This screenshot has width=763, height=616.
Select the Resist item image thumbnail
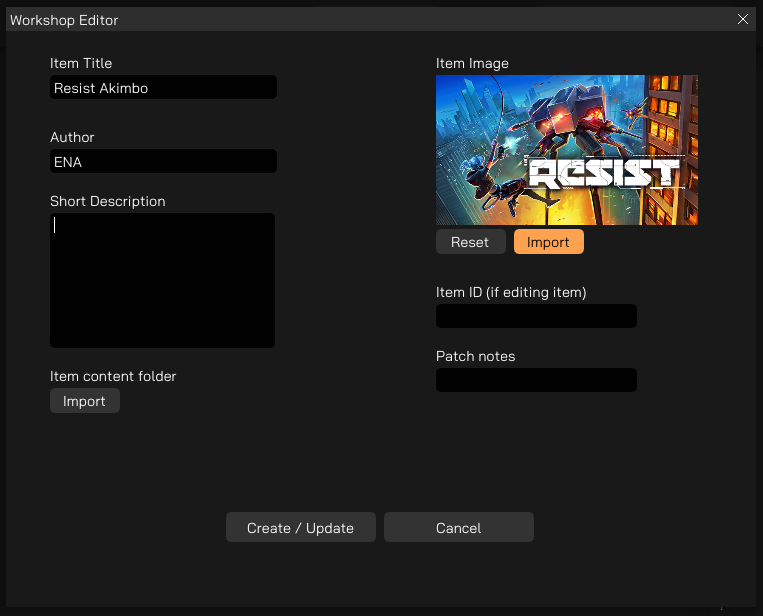tap(567, 150)
